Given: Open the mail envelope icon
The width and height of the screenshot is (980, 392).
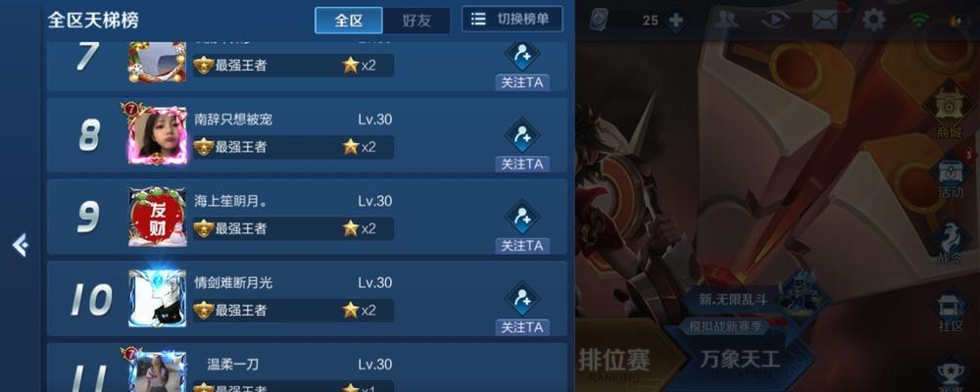Looking at the screenshot, I should [824, 20].
